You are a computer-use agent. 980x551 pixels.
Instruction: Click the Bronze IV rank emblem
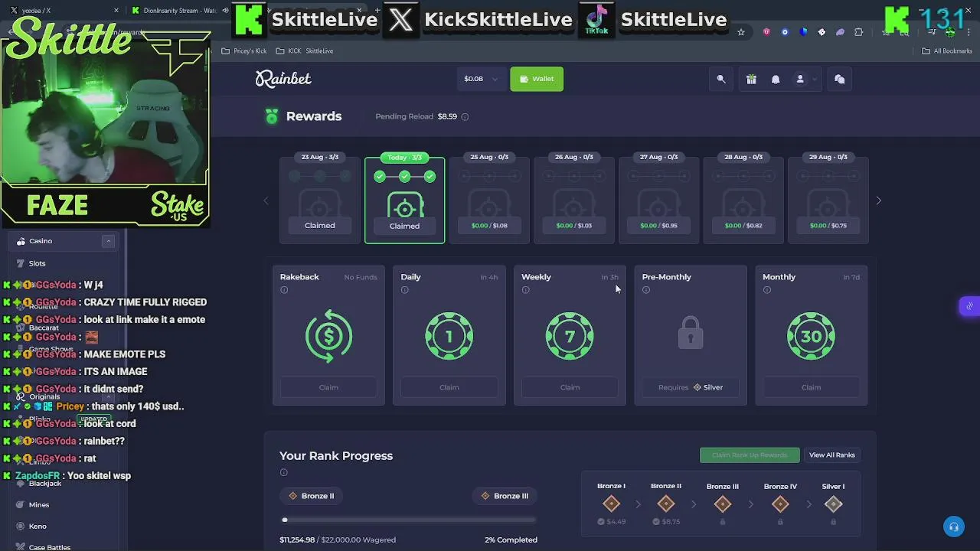(x=780, y=504)
